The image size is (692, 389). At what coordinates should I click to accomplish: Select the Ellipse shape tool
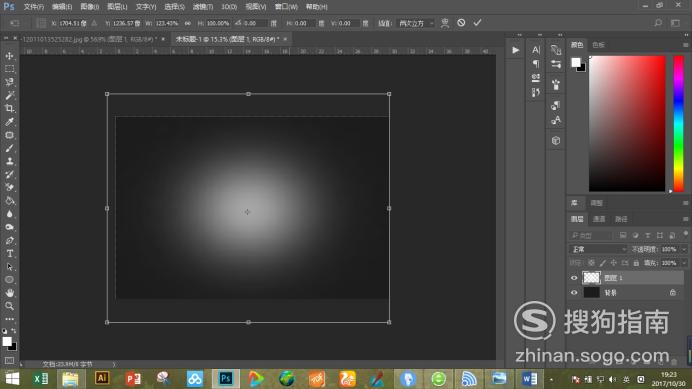(x=9, y=280)
